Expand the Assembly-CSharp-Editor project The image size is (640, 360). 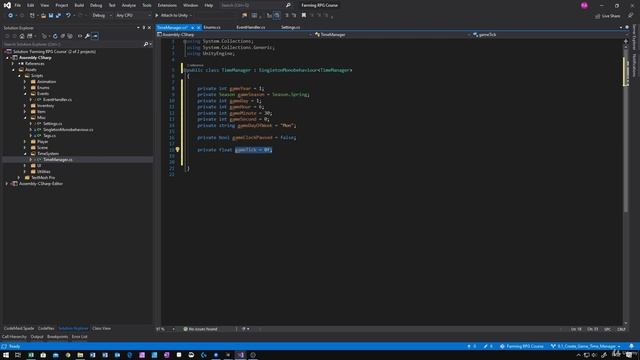click(7, 184)
